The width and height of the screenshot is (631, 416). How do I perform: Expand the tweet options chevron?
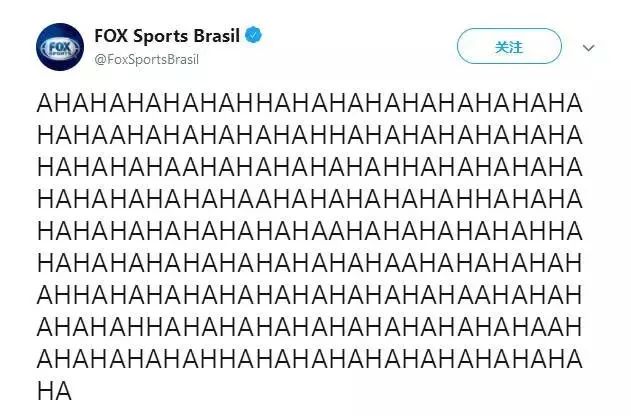click(x=588, y=48)
